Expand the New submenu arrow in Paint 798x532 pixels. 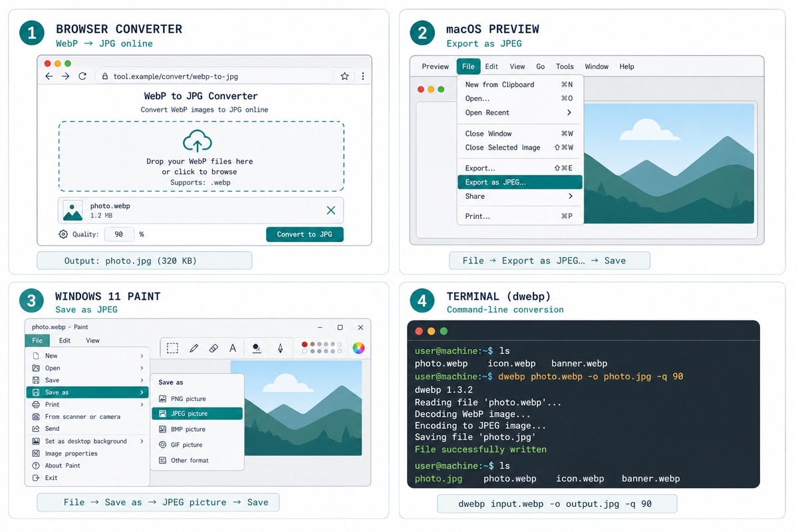(142, 356)
